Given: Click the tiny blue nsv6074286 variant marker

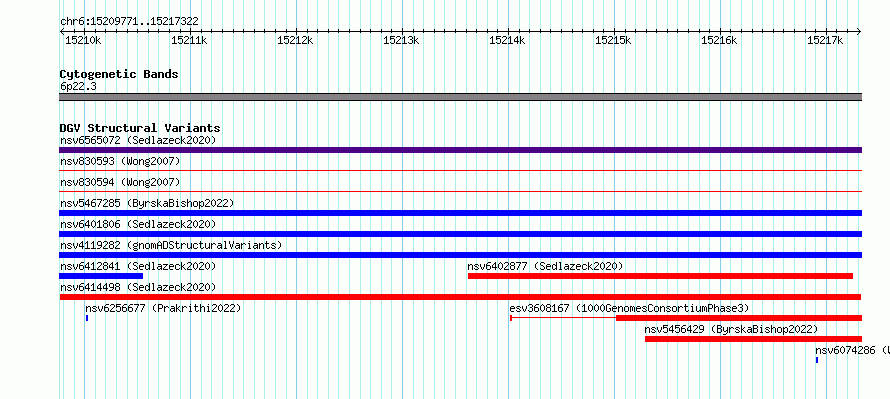Looking at the screenshot, I should (x=817, y=360).
